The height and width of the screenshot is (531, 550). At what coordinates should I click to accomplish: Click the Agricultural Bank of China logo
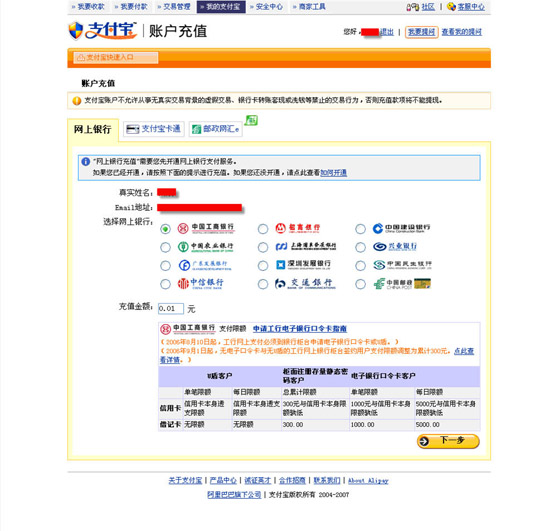pos(205,247)
